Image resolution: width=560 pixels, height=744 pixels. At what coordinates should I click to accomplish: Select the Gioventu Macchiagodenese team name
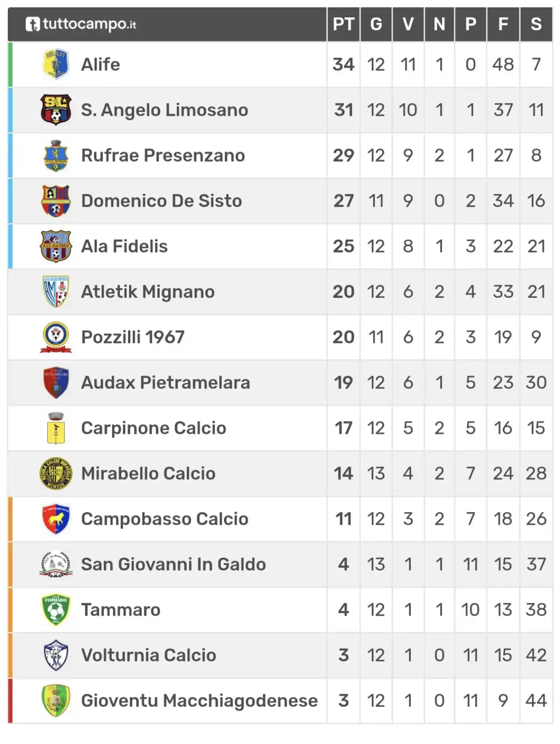click(x=199, y=701)
